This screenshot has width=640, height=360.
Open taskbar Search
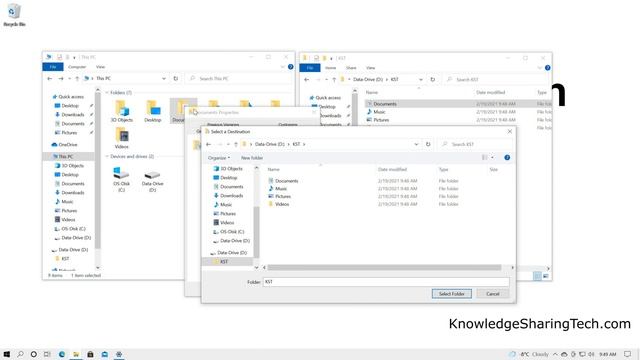point(20,354)
